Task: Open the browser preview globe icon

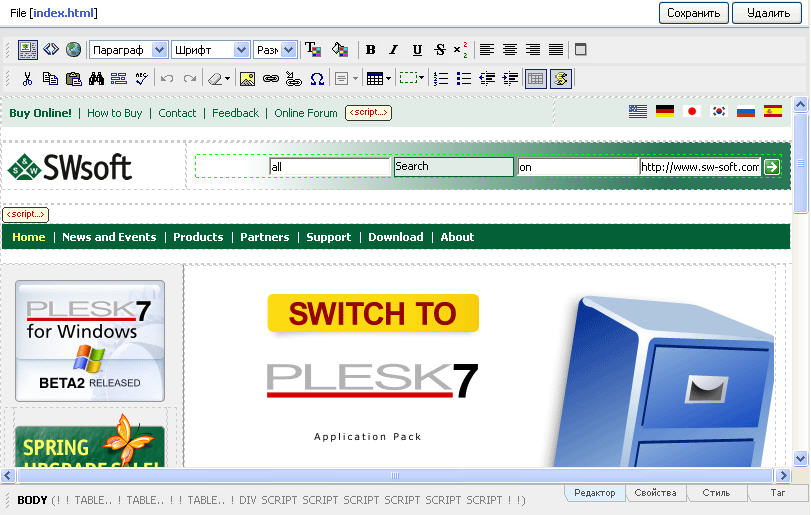Action: (x=73, y=50)
